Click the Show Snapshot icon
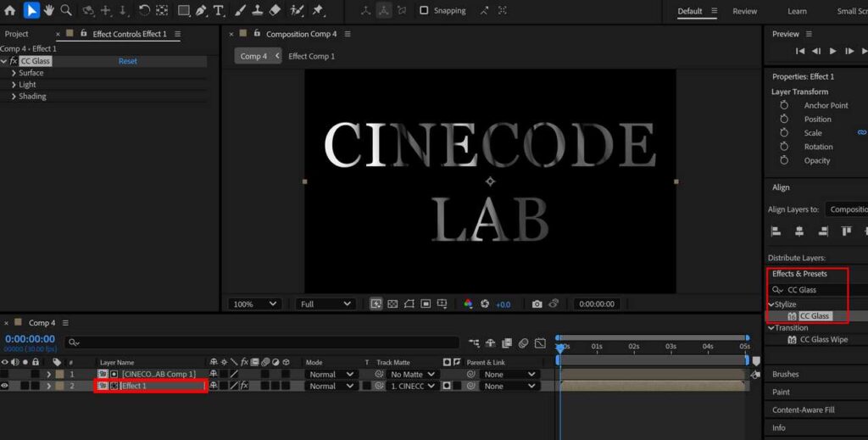The width and height of the screenshot is (868, 440). point(554,304)
